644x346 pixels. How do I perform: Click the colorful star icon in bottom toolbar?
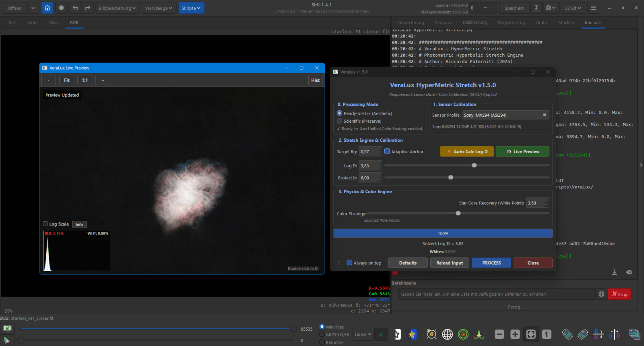[412, 334]
